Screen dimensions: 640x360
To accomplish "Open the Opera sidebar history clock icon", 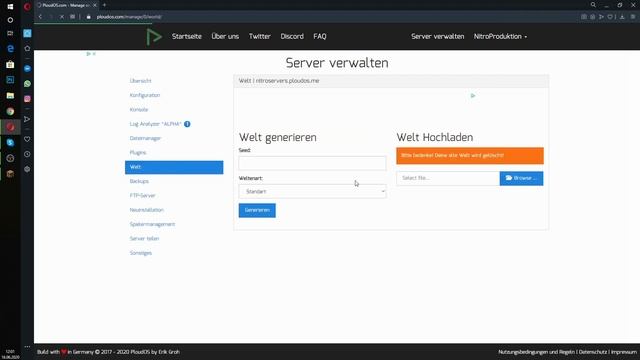I will [27, 154].
